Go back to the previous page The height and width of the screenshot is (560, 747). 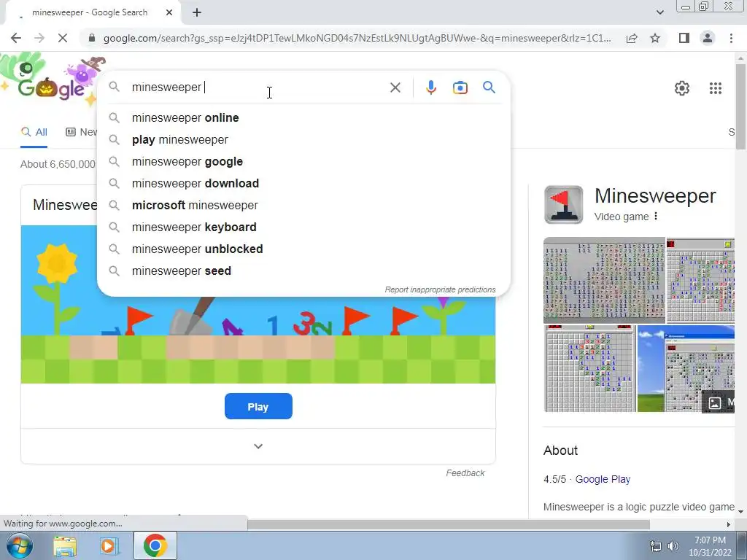(16, 38)
